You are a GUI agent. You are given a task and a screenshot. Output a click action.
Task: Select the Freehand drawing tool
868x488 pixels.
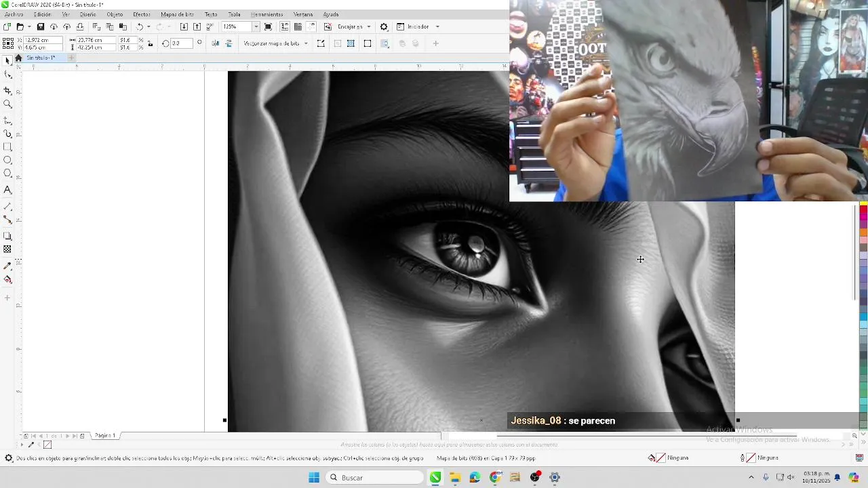pos(7,120)
